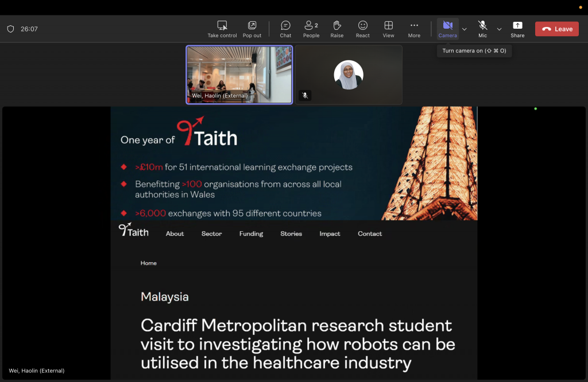This screenshot has width=588, height=382.
Task: Share your screen
Action: (x=517, y=29)
